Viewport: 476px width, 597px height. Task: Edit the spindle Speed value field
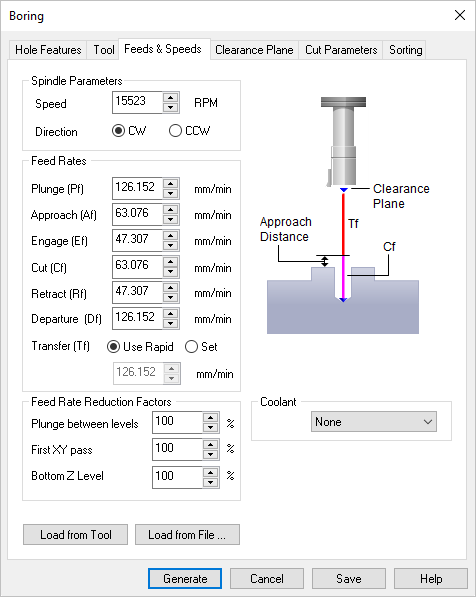(x=137, y=102)
